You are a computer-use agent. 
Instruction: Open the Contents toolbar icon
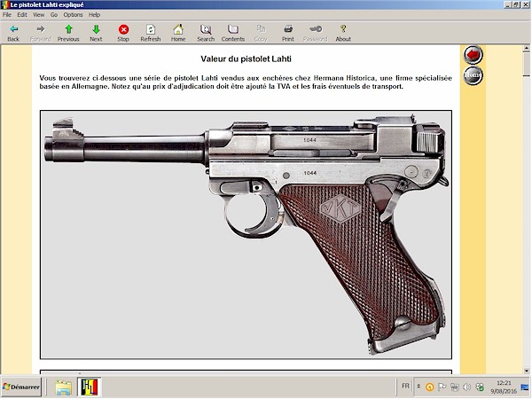(232, 29)
